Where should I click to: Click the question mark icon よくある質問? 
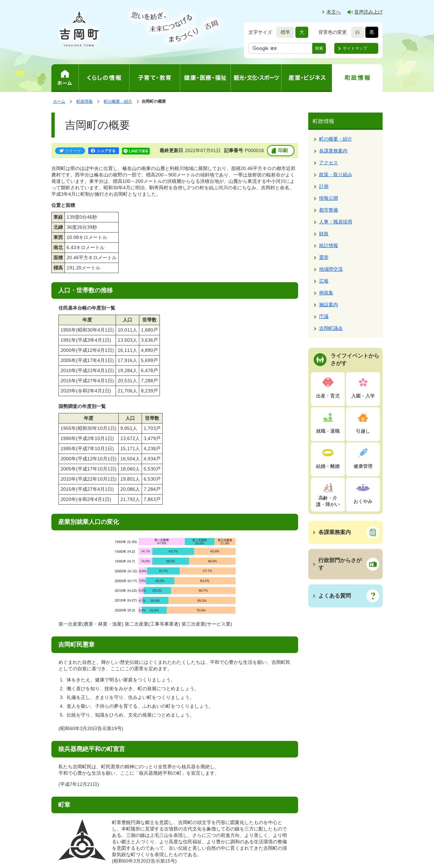tap(372, 596)
